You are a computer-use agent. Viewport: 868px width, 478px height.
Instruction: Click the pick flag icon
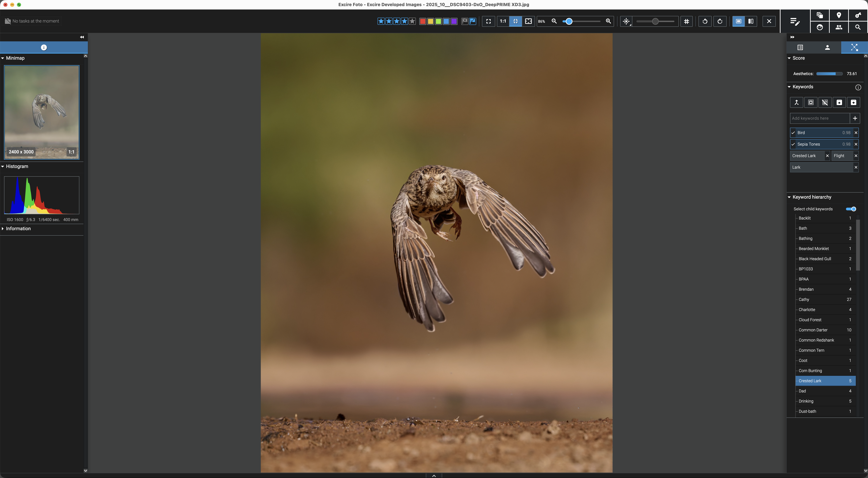(473, 21)
